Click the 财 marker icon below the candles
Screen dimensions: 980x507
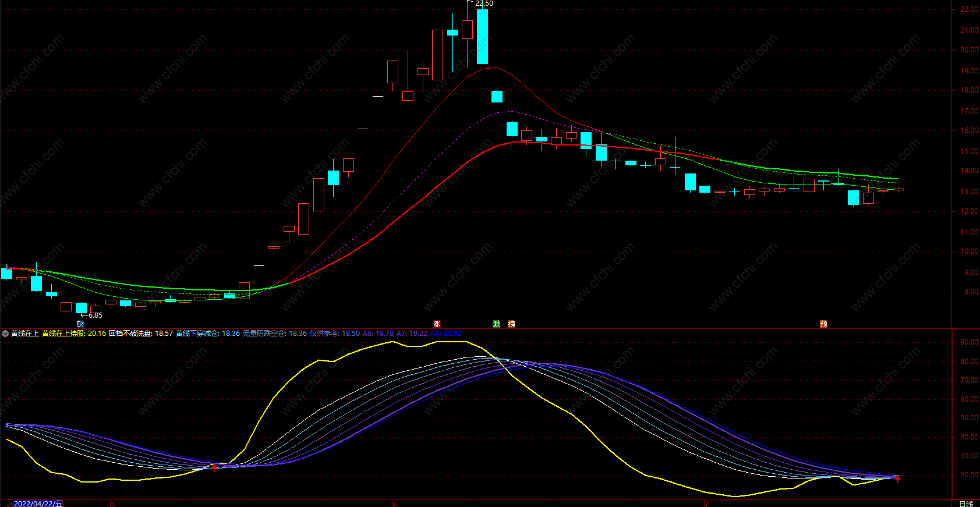(x=80, y=324)
